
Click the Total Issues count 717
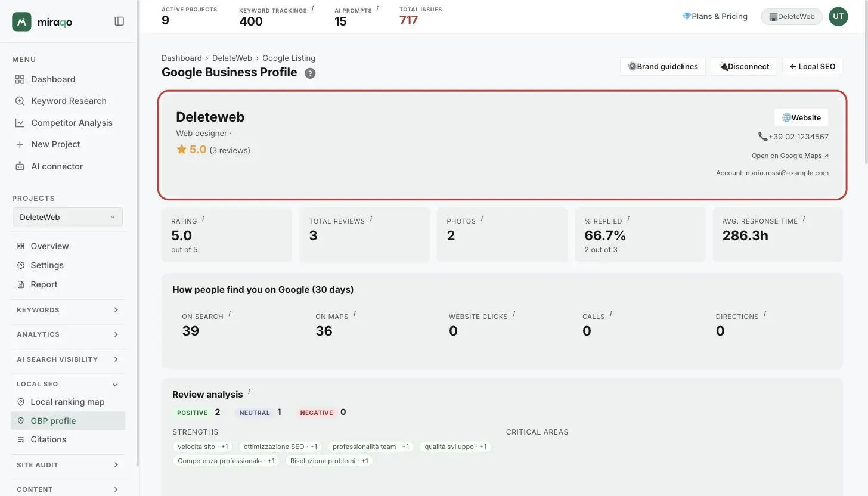pos(408,20)
